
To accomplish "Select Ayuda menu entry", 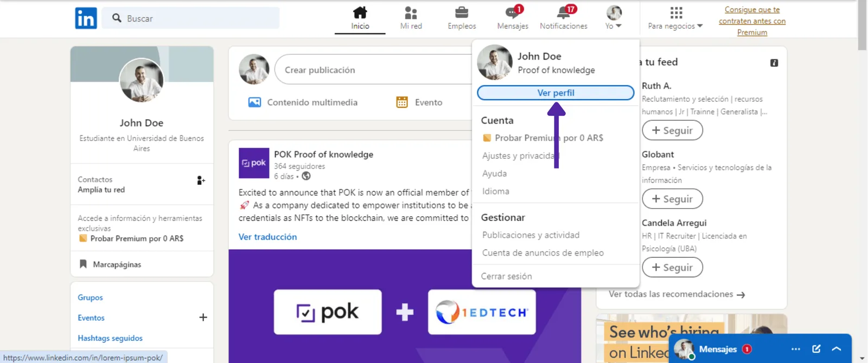I will coord(494,173).
